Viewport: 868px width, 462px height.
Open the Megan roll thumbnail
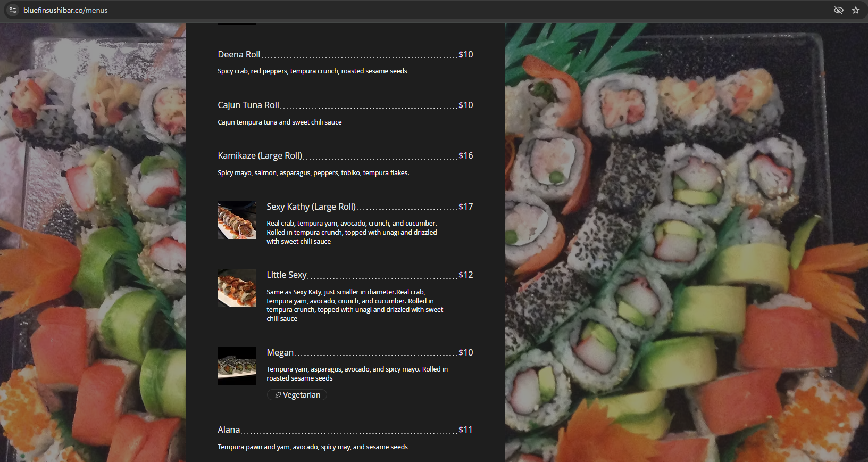(237, 366)
